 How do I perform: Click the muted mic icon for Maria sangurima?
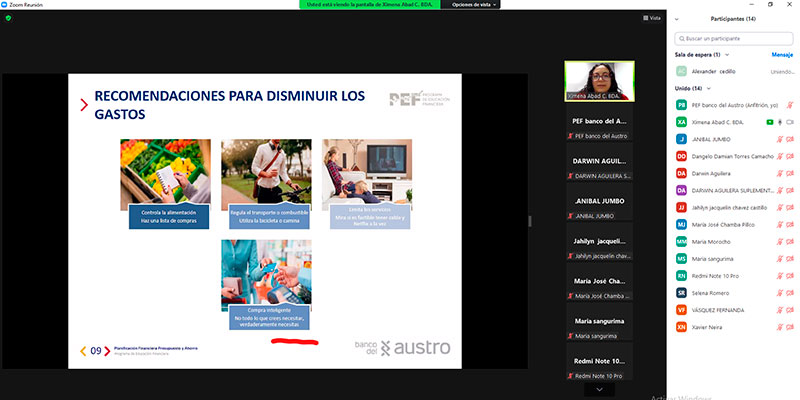[x=780, y=259]
